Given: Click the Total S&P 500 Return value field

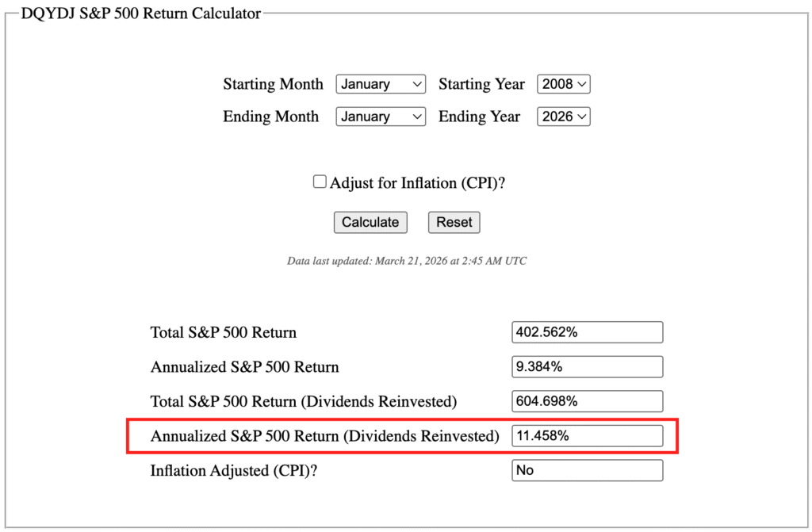Looking at the screenshot, I should tap(587, 332).
